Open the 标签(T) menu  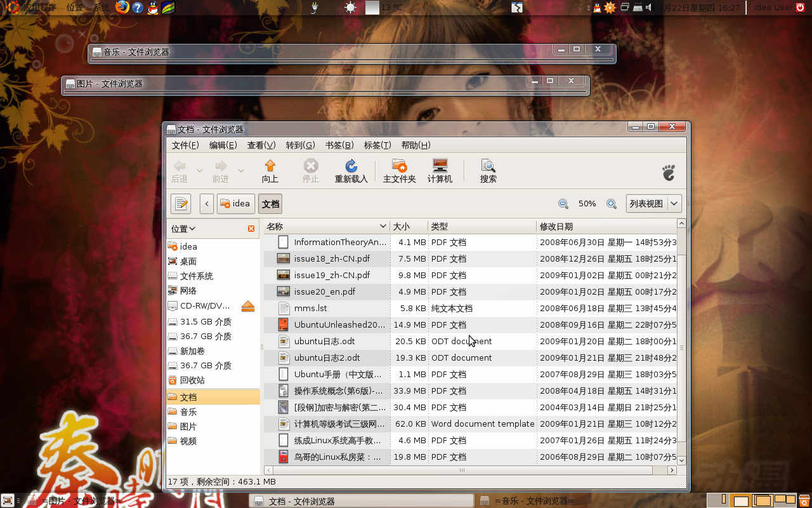point(377,145)
